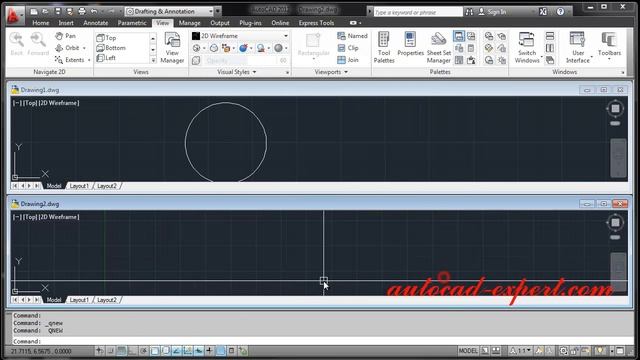Open the Drafting & Annotation workspace dropdown

point(169,11)
